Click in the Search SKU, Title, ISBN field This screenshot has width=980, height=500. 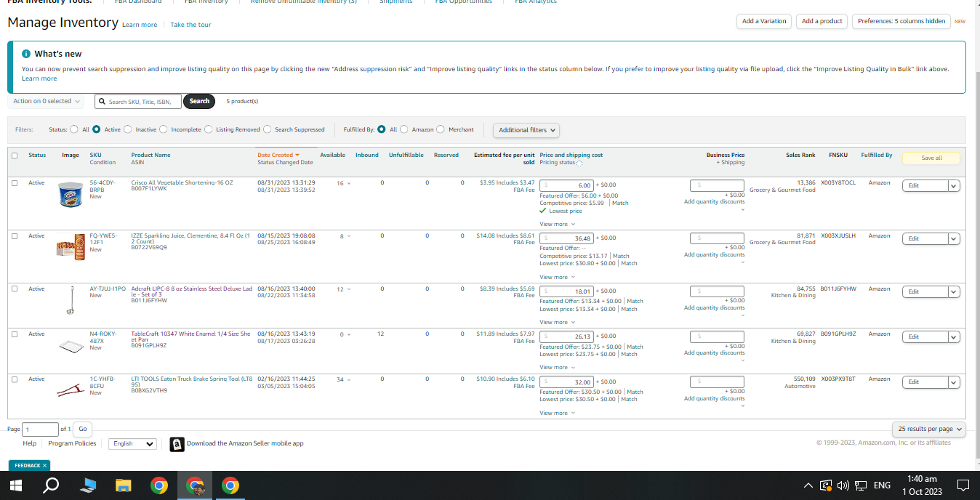[137, 102]
